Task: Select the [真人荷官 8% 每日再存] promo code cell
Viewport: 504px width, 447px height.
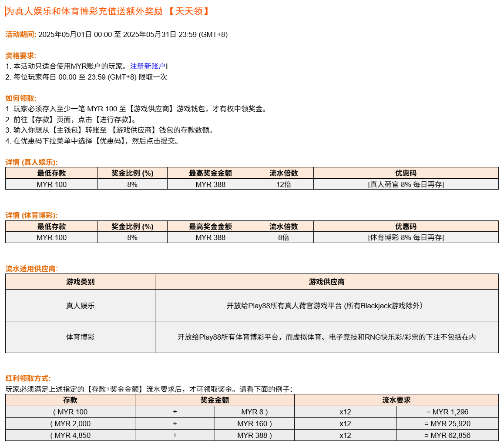Action: [406, 184]
